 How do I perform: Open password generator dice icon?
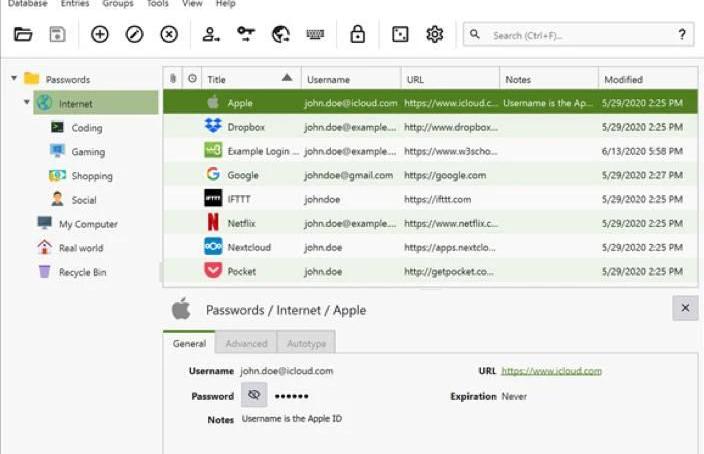(400, 35)
